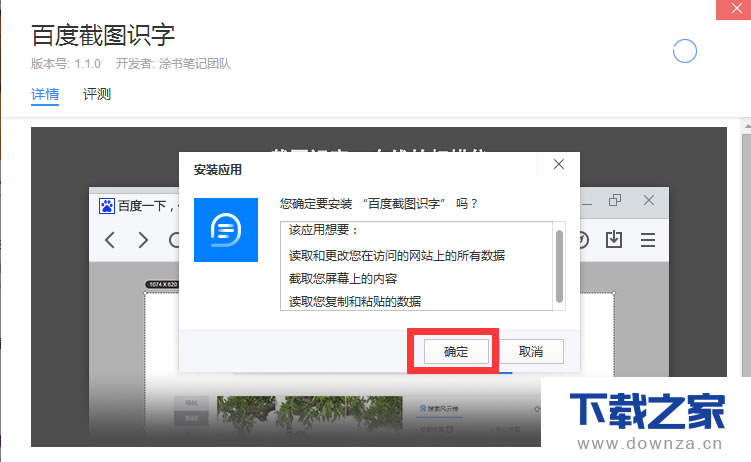Click the developer name 涂书笔记团队
The image size is (751, 462).
click(x=194, y=64)
